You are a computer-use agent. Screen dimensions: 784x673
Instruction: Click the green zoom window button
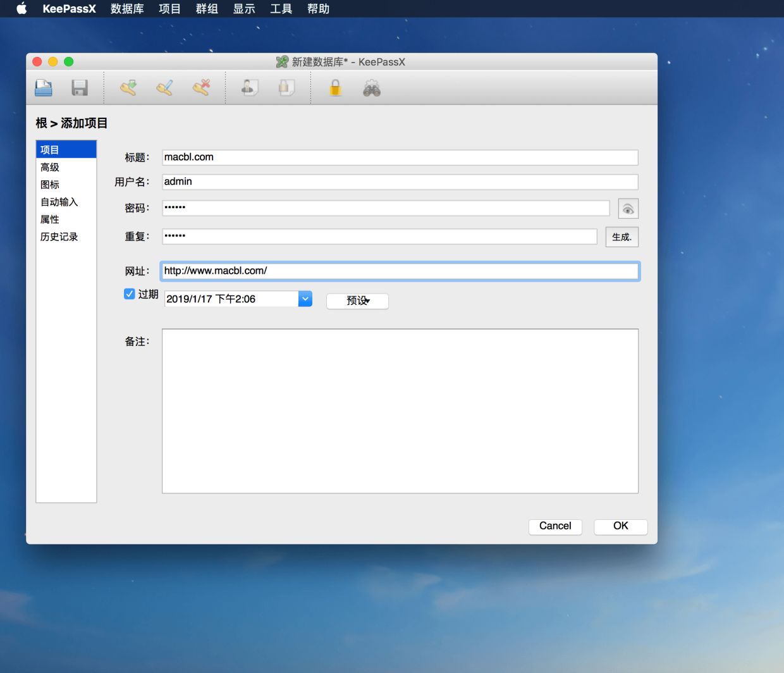pos(69,61)
